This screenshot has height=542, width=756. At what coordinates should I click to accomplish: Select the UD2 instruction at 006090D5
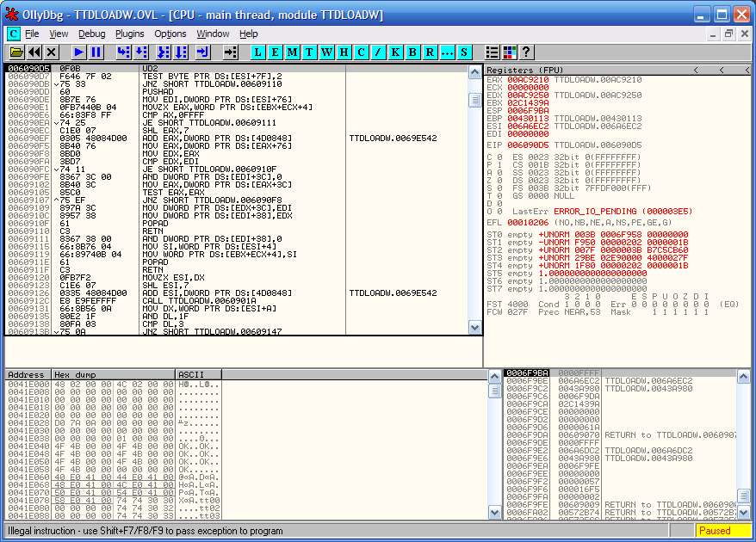pos(236,69)
